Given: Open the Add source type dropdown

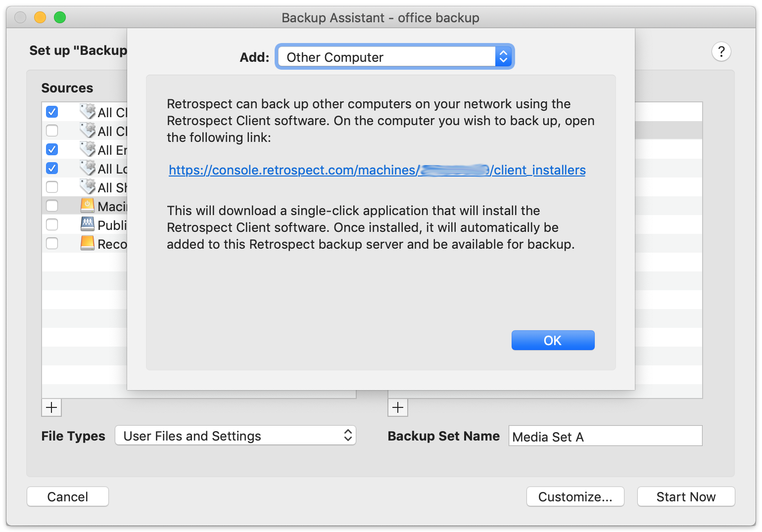Looking at the screenshot, I should tap(395, 57).
